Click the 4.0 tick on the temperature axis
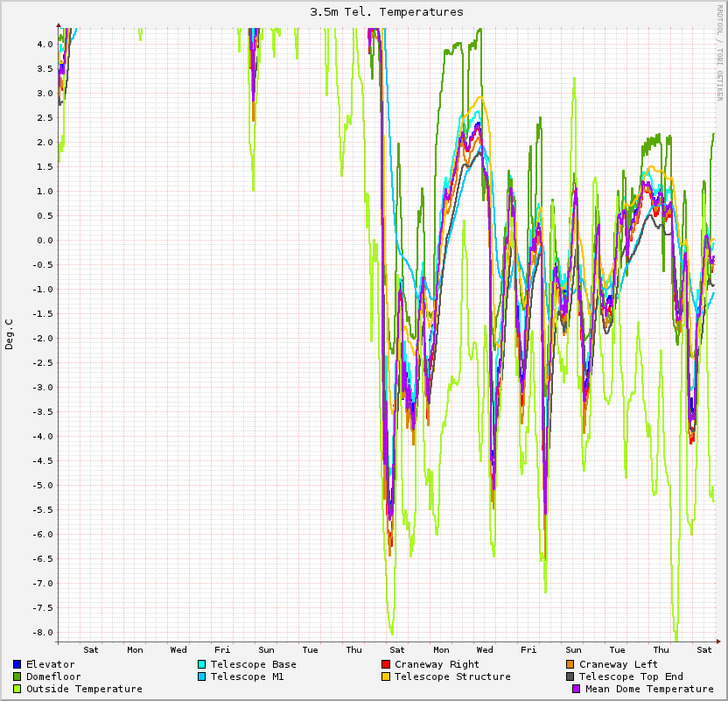This screenshot has height=701, width=728. [x=43, y=45]
